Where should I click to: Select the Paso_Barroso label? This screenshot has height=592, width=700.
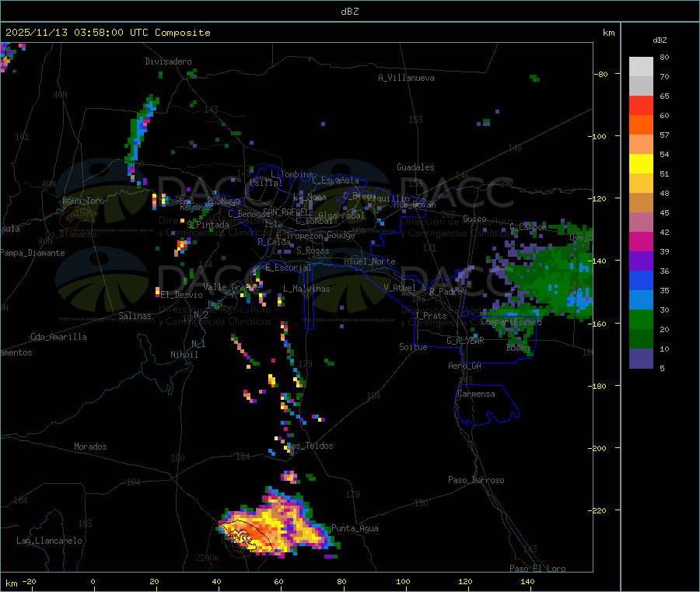[x=476, y=480]
